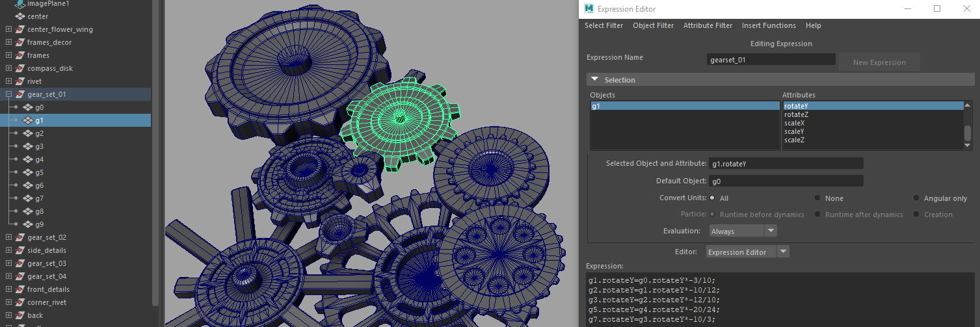The width and height of the screenshot is (980, 327).
Task: Choose Angular only for Convert Units
Action: [917, 198]
